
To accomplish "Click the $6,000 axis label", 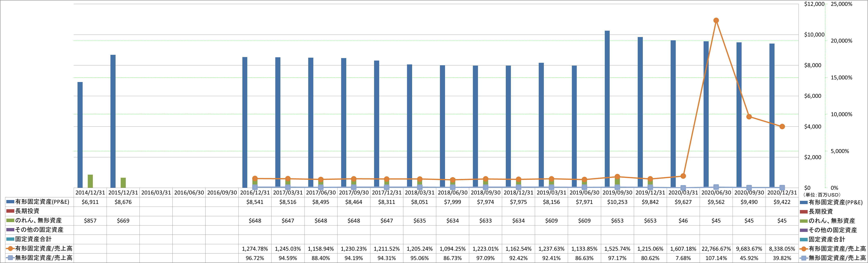I will [813, 96].
